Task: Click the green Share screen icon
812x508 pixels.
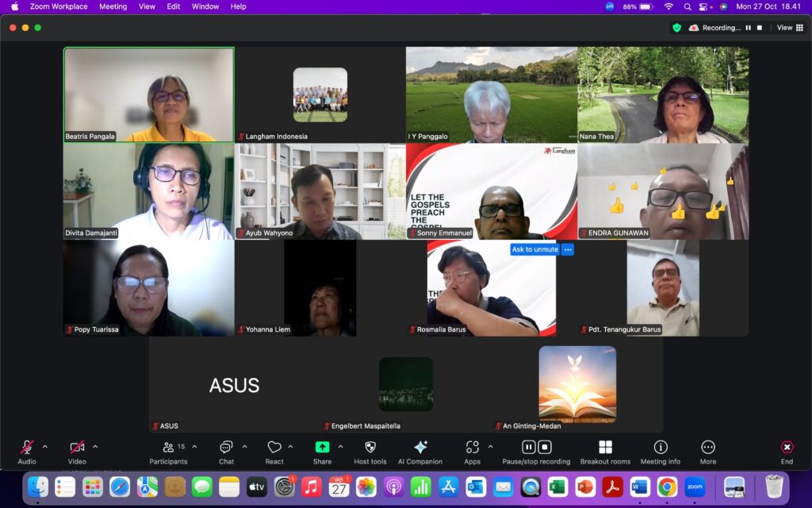Action: [x=322, y=448]
